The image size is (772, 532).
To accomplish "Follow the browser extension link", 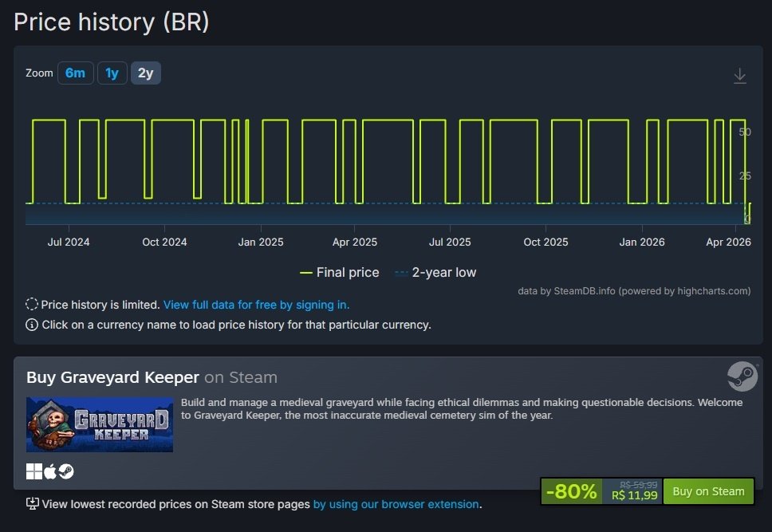I will point(396,504).
